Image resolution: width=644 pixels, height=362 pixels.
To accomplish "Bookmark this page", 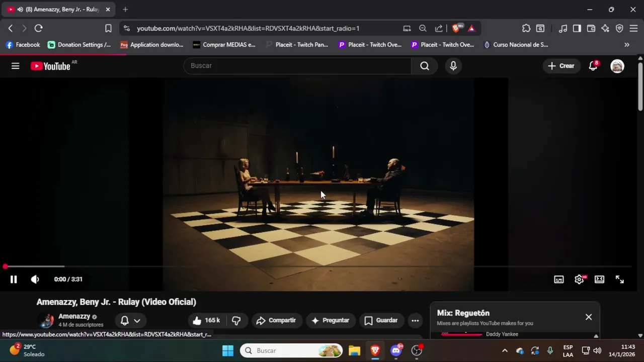I will click(x=108, y=29).
